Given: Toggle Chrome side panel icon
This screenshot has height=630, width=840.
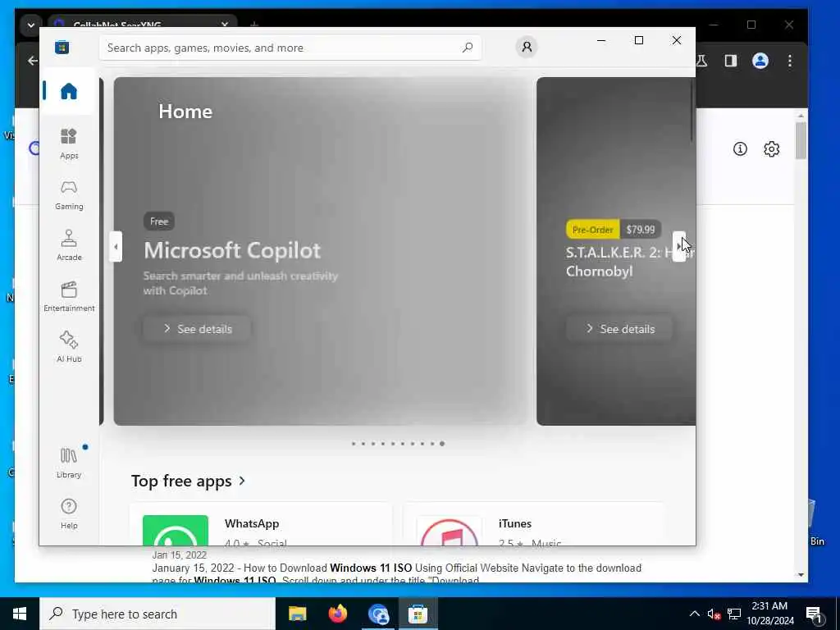Looking at the screenshot, I should click(731, 61).
